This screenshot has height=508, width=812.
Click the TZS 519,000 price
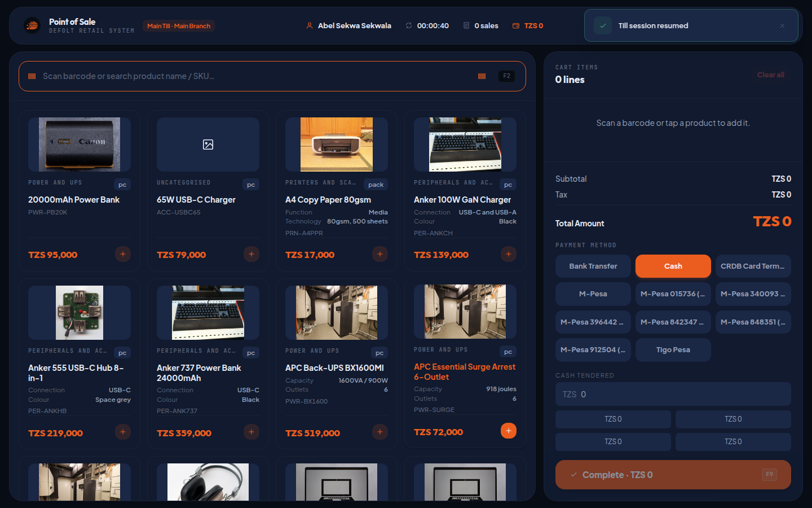click(x=312, y=433)
